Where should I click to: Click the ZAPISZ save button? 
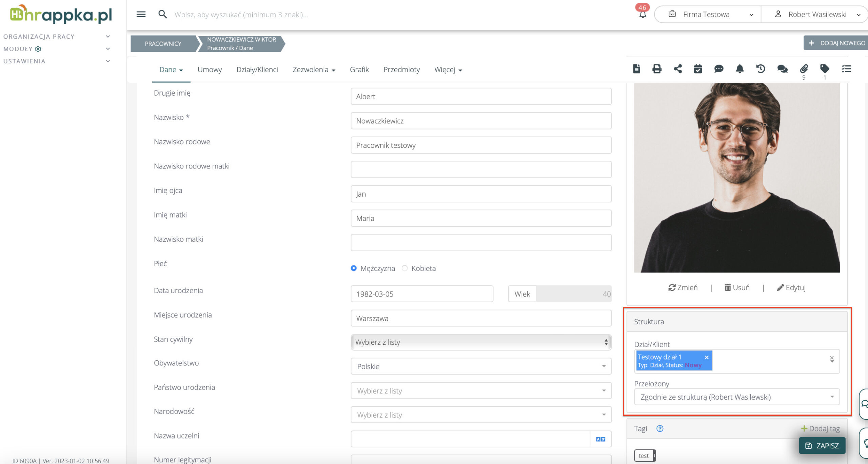[x=822, y=446]
